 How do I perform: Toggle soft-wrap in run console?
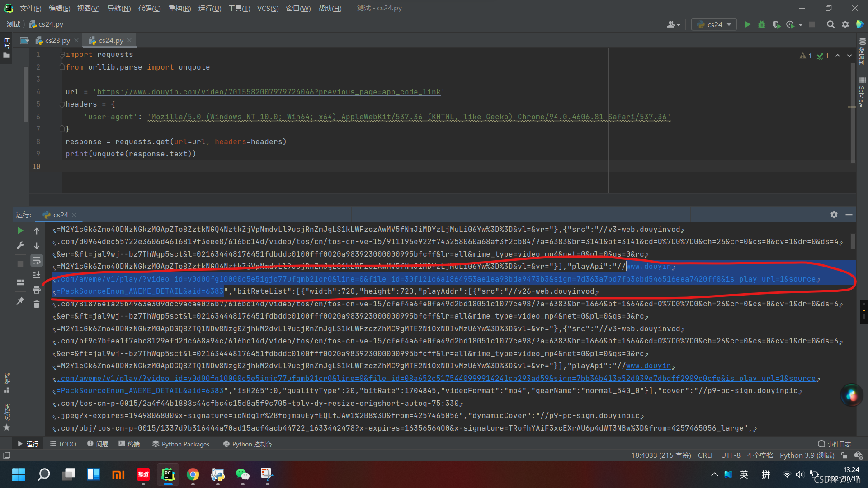pos(37,261)
